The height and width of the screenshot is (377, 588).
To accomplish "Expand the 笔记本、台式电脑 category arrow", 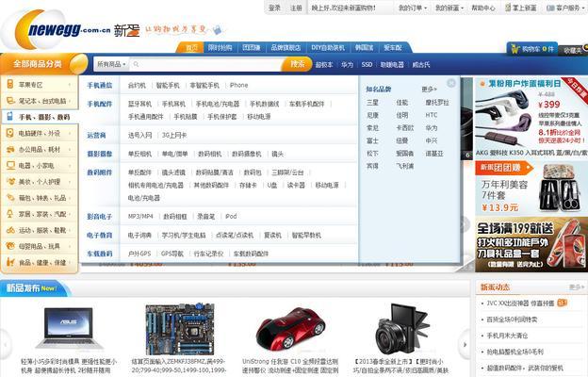I will click(x=70, y=101).
